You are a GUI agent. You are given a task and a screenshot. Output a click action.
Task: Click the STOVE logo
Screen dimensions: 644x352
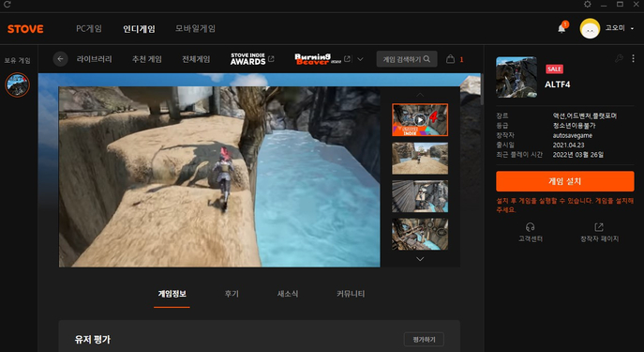pyautogui.click(x=25, y=29)
